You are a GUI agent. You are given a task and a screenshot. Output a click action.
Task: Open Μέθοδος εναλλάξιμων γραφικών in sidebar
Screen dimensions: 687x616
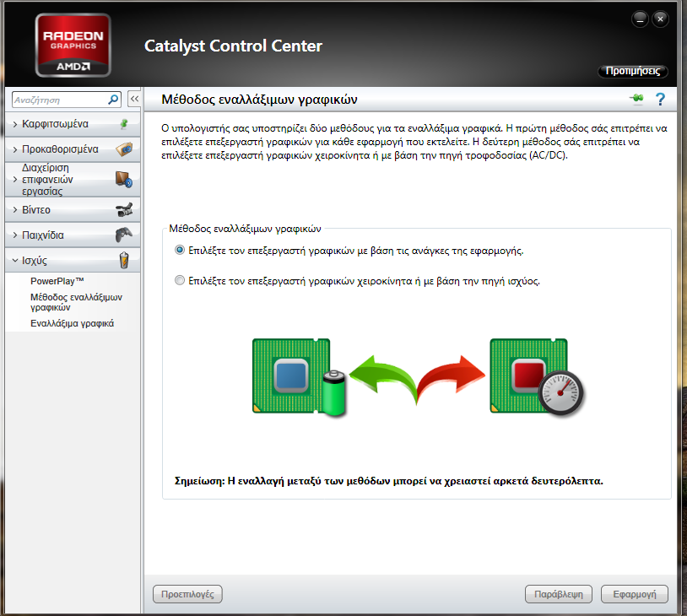[76, 302]
